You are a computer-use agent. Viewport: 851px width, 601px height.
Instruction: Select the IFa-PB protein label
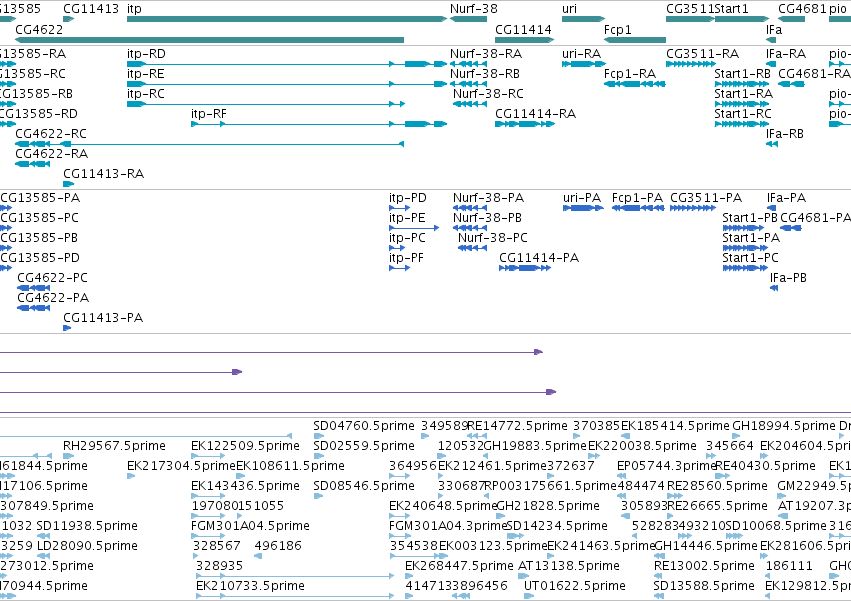pyautogui.click(x=788, y=278)
